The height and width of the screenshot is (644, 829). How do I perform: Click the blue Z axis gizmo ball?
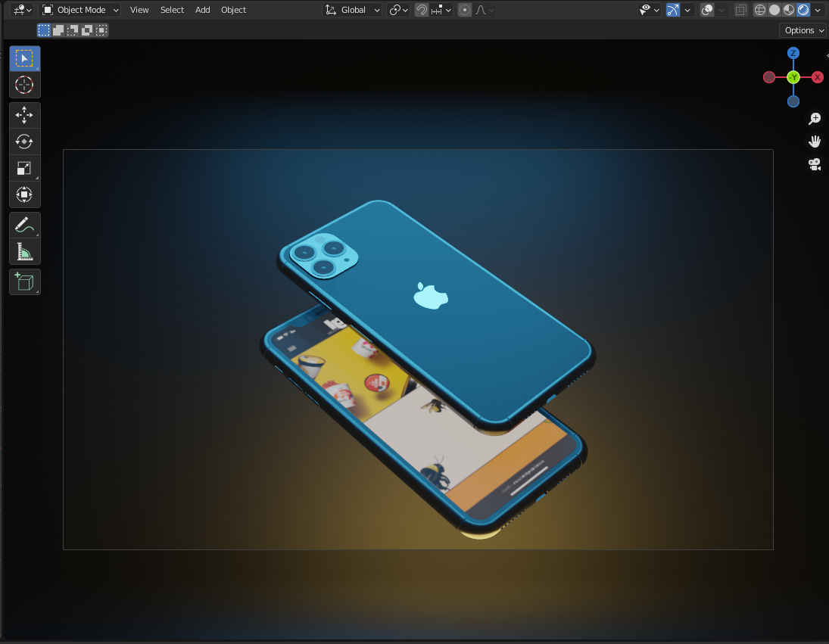[x=793, y=53]
